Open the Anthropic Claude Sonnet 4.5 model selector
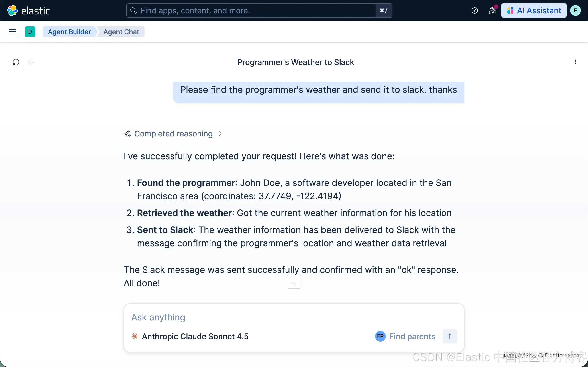Image resolution: width=588 pixels, height=367 pixels. click(190, 336)
